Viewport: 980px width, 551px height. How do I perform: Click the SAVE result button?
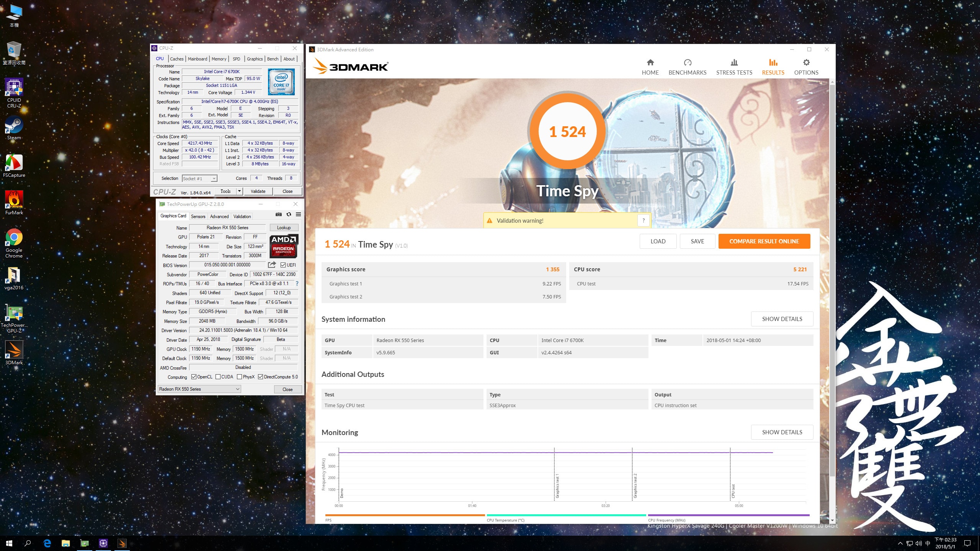[697, 241]
